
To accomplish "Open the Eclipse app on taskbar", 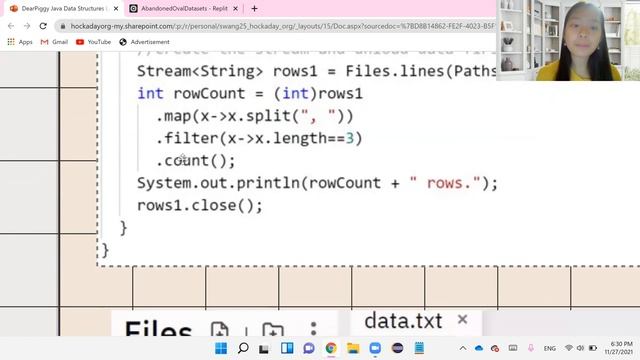I will (397, 348).
